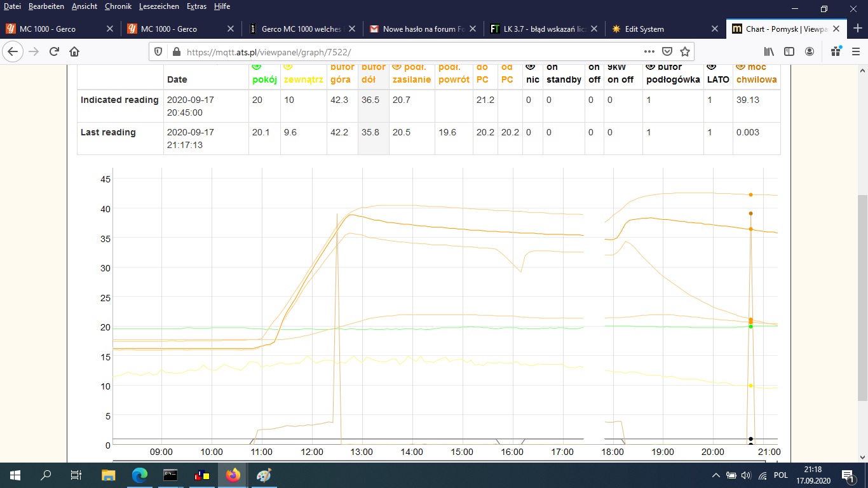Open the site security shield icon
868x488 pixels.
point(159,51)
